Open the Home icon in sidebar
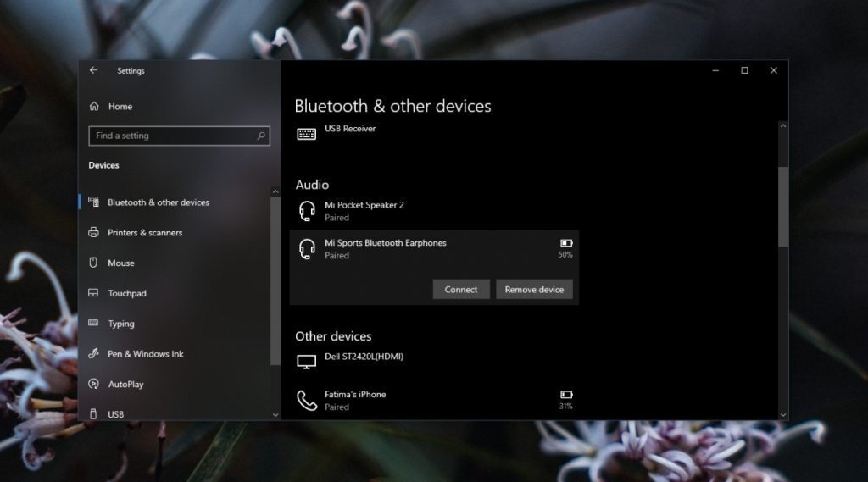Viewport: 868px width, 482px height. [94, 106]
